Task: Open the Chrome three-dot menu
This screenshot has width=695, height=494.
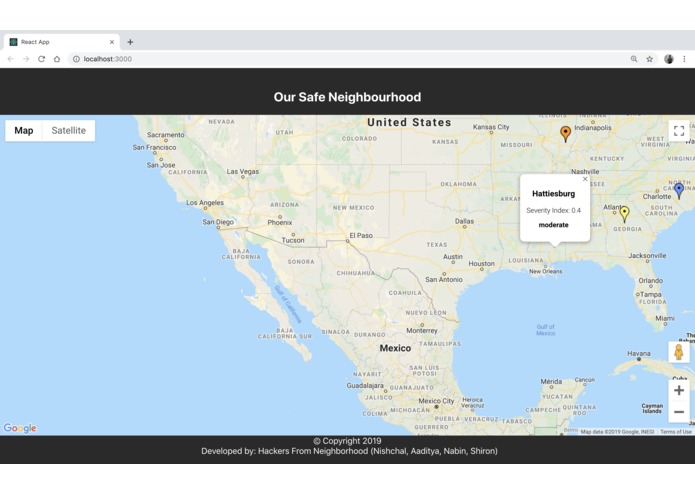Action: (684, 59)
